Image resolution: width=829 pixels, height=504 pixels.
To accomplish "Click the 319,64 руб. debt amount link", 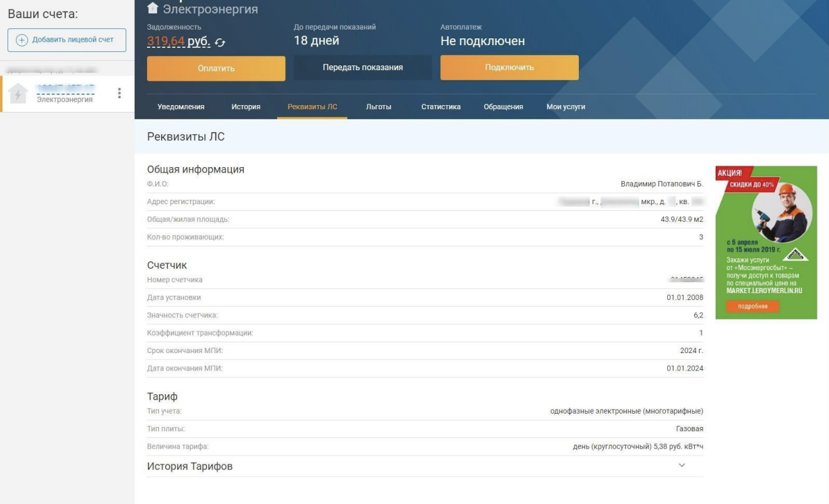I will click(178, 42).
